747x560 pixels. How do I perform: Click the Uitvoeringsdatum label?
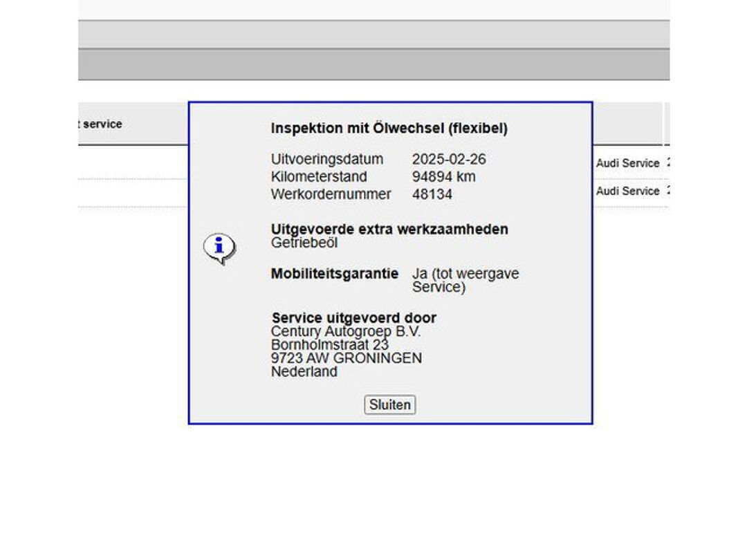326,159
